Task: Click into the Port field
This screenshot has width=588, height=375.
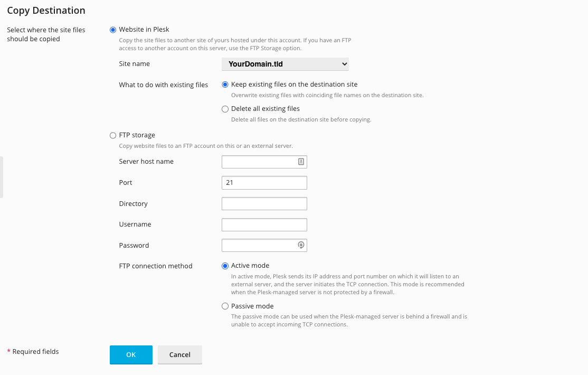Action: [264, 183]
